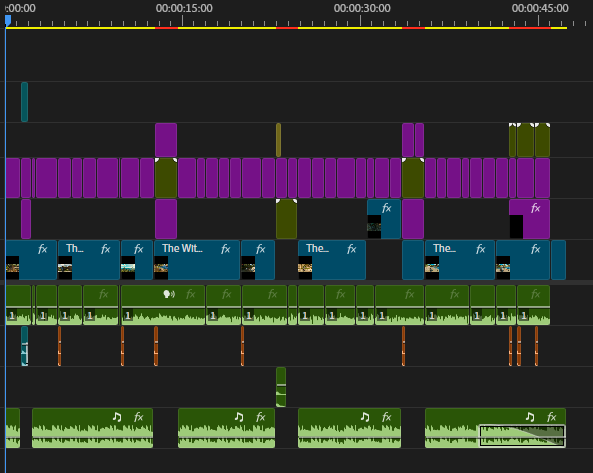Viewport: 593px width, 473px height.
Task: Click the music note icon on the fading-out music clip
Action: coord(530,417)
